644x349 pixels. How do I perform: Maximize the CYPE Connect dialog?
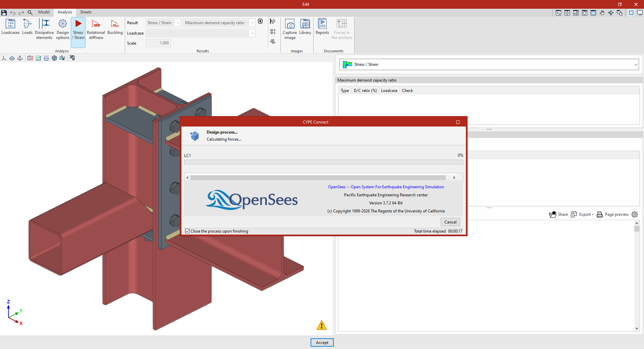458,122
